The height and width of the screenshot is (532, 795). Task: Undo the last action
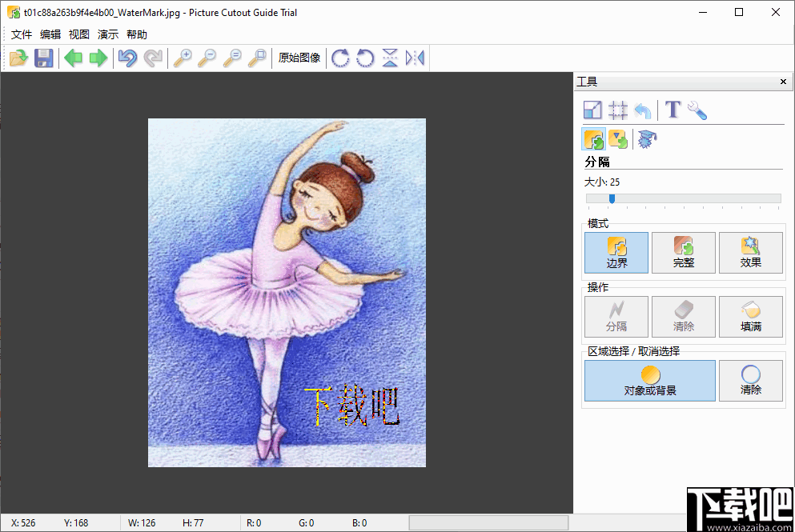128,58
